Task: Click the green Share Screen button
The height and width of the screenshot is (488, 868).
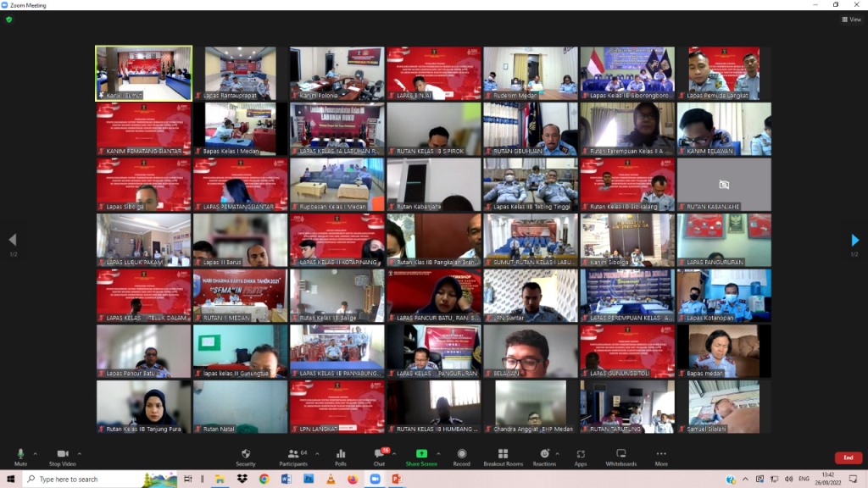Action: pos(421,456)
